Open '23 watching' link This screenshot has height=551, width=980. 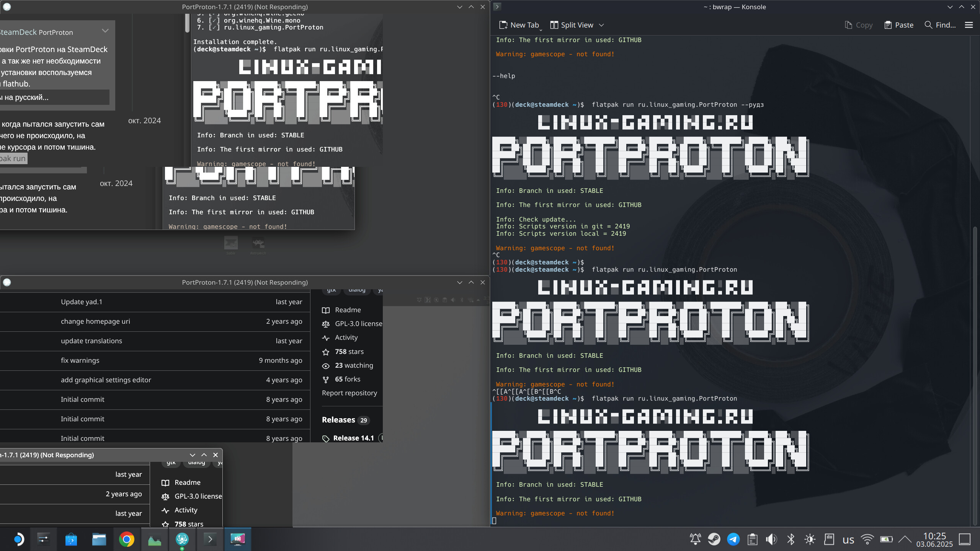tap(348, 365)
